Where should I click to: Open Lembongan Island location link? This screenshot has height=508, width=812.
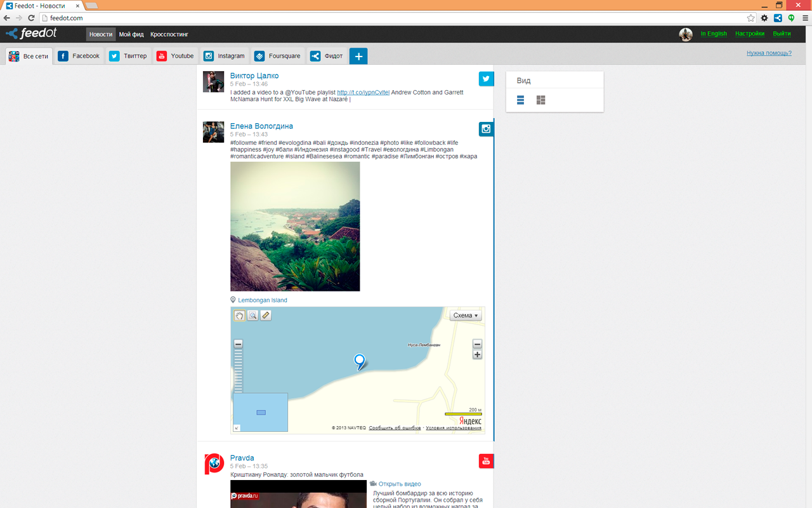(263, 300)
